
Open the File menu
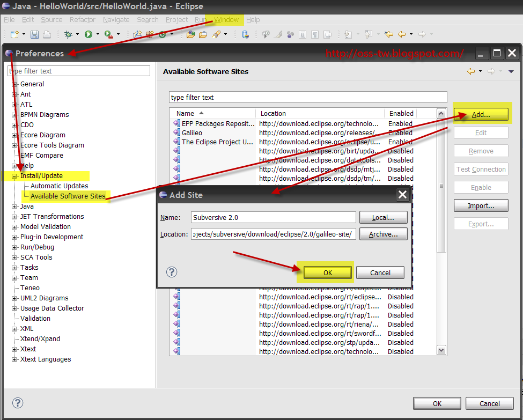click(x=9, y=20)
